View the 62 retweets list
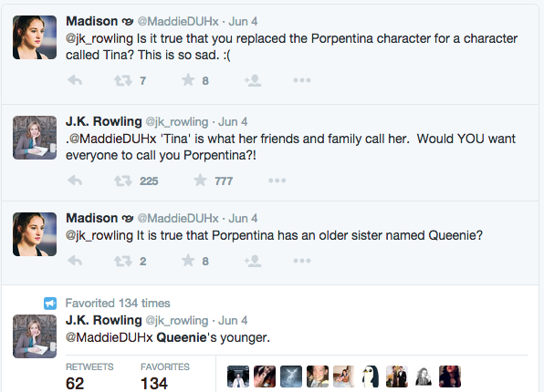The height and width of the screenshot is (392, 544). 89,377
